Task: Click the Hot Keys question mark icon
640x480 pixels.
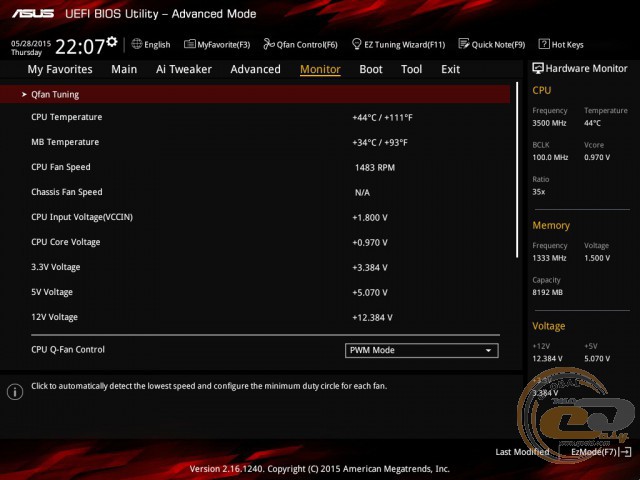Action: coord(544,44)
